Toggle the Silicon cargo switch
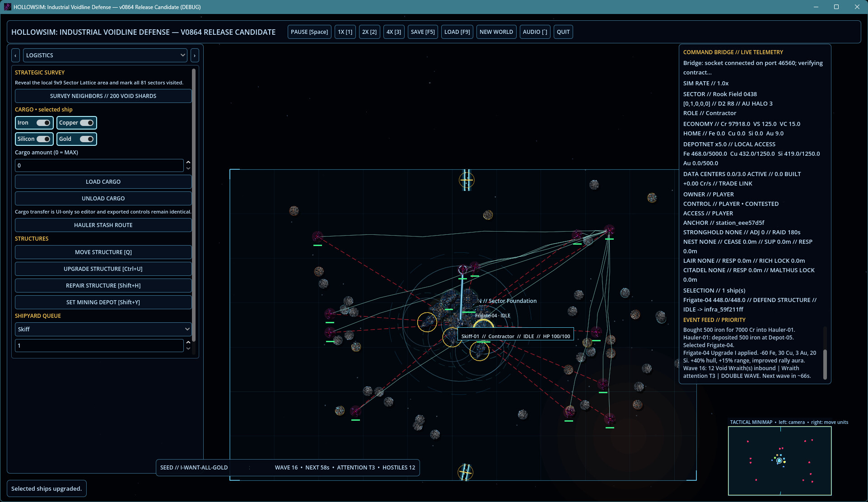The width and height of the screenshot is (868, 502). pos(43,139)
